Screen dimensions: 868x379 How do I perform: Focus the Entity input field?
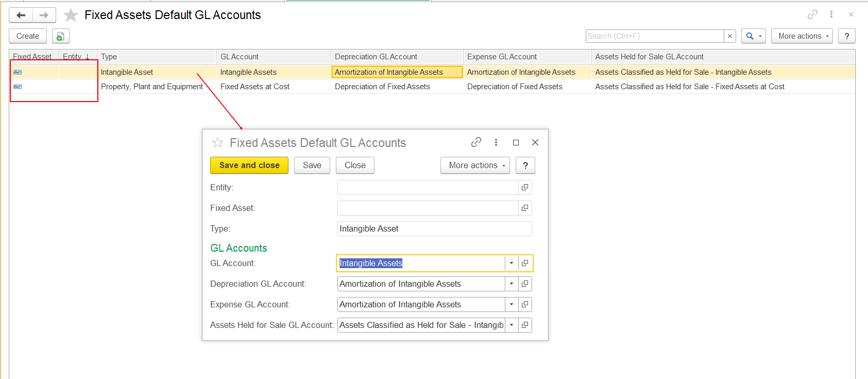point(428,188)
